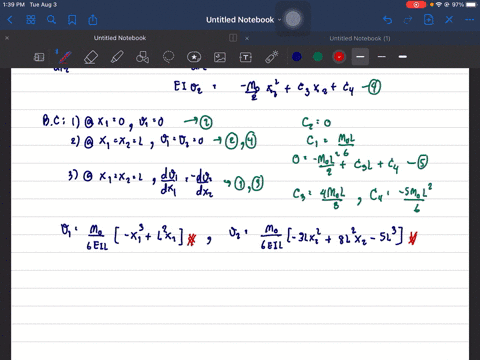Redo the last action
The image size is (480, 360).
(408, 20)
